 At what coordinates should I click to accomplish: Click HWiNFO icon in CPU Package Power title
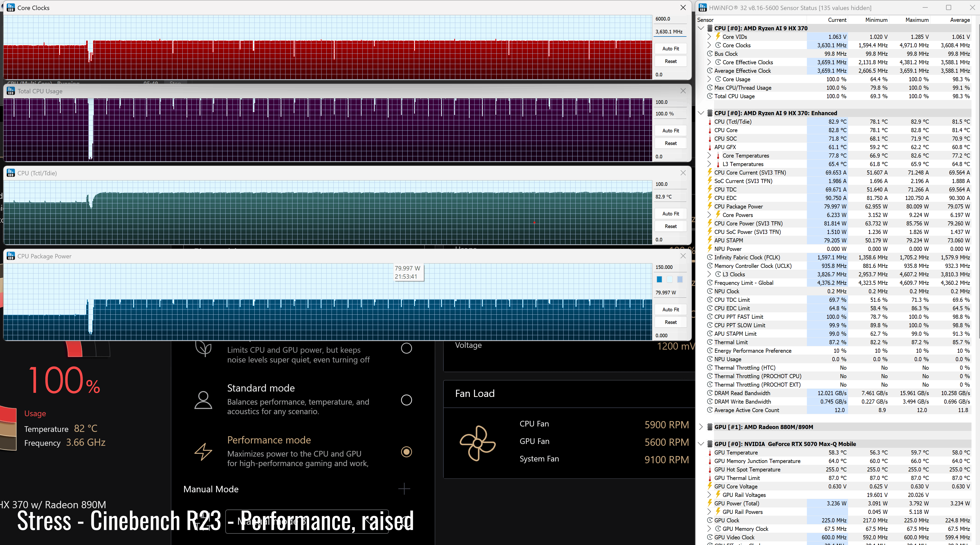coord(11,256)
